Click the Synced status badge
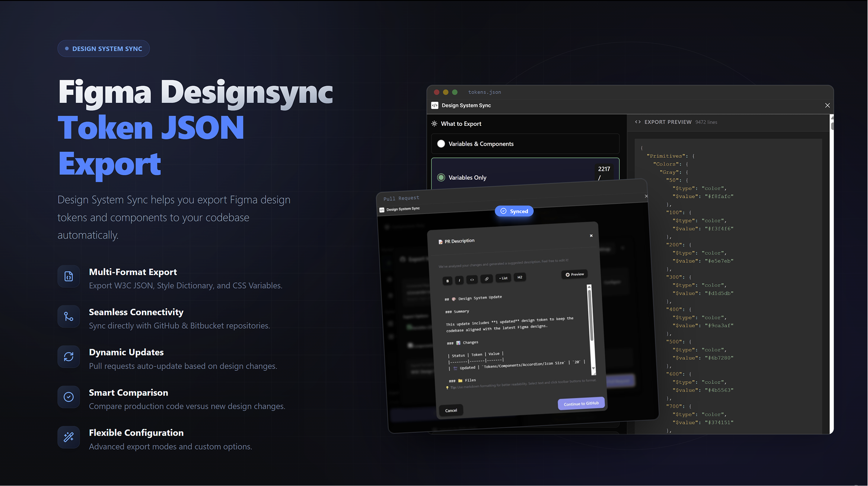The width and height of the screenshot is (868, 486). 514,211
